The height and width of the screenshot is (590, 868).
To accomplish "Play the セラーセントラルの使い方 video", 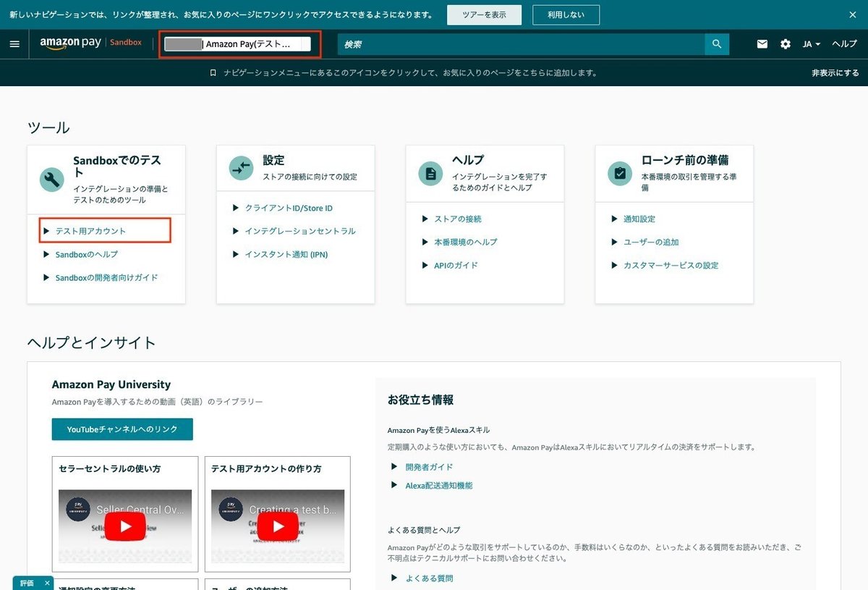I will [x=125, y=527].
